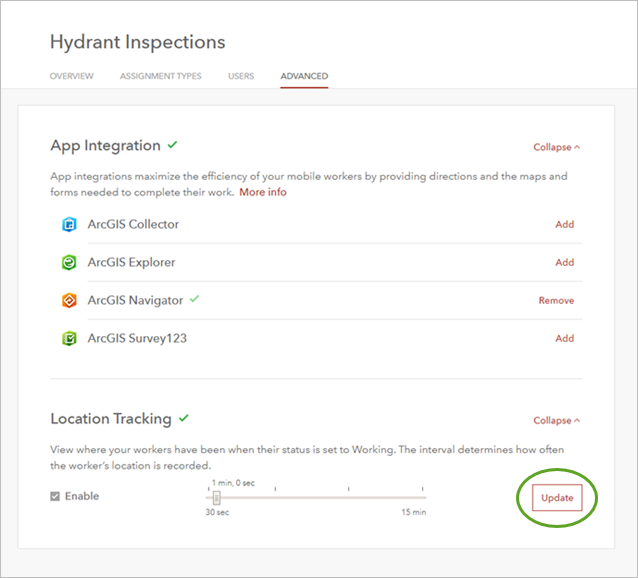
Task: Collapse the Location Tracking section
Action: [x=556, y=421]
